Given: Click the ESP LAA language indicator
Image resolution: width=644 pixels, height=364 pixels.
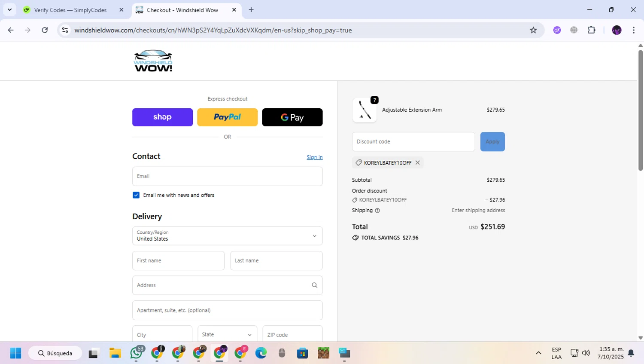Looking at the screenshot, I should [556, 353].
